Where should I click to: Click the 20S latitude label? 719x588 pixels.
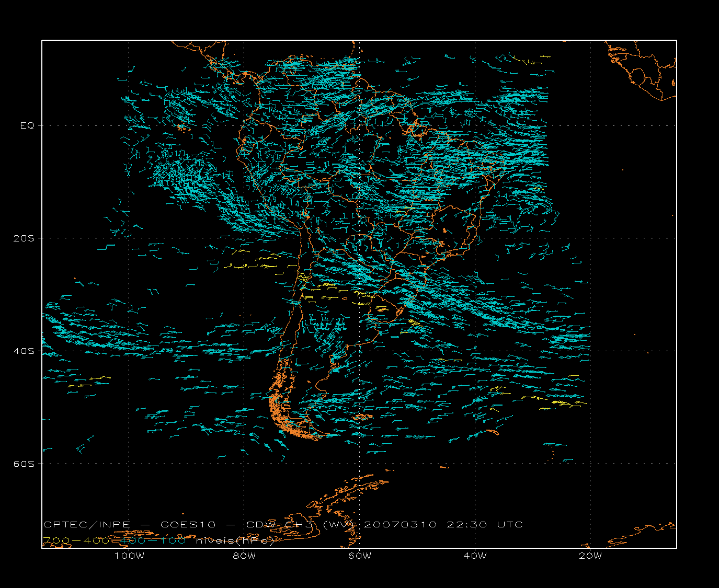[x=24, y=238]
